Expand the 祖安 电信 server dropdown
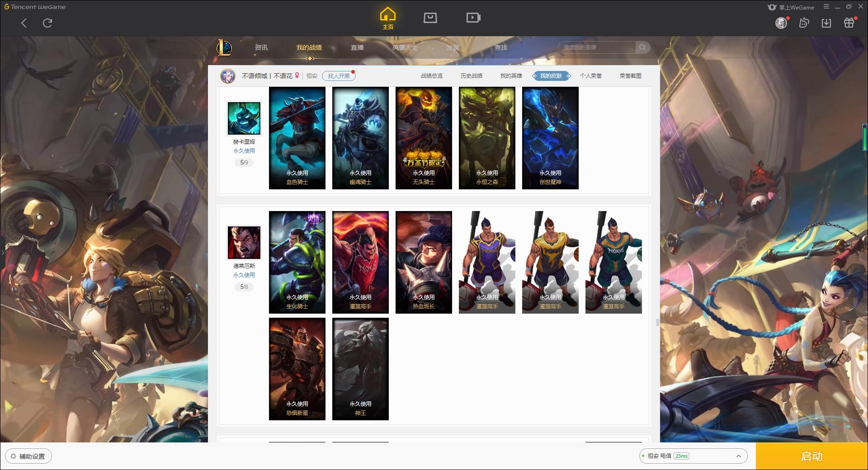Viewport: 868px width, 470px height. (x=693, y=456)
